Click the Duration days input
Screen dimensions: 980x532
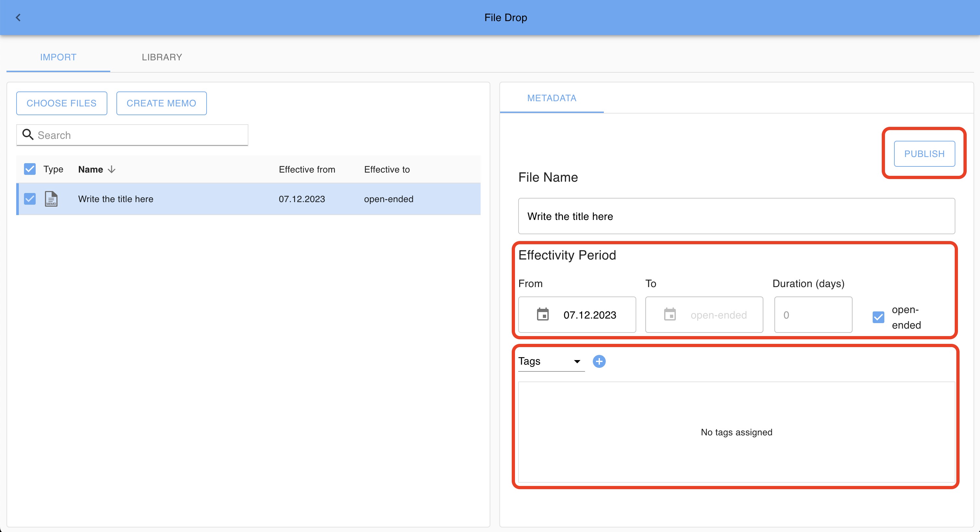813,315
